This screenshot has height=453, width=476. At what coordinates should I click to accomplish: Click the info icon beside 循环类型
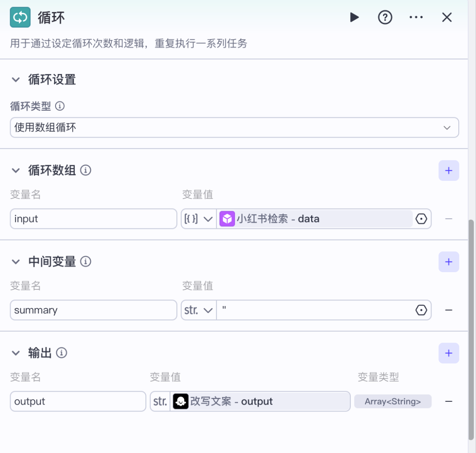pyautogui.click(x=59, y=106)
